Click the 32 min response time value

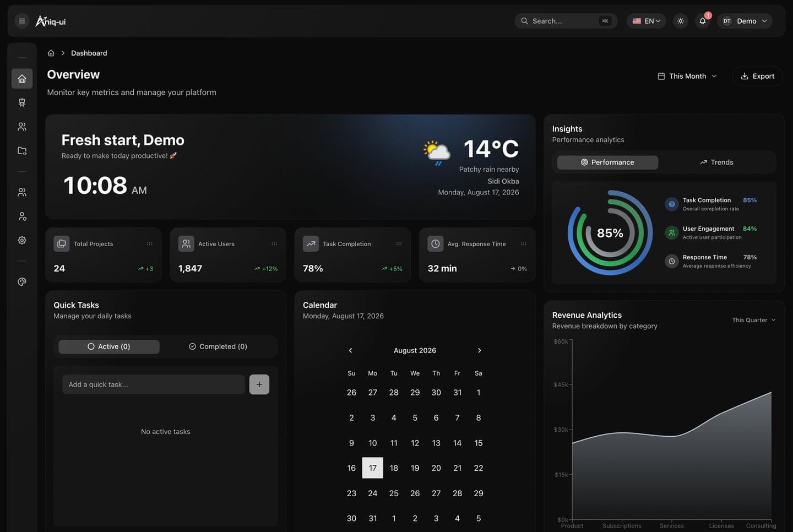click(442, 268)
